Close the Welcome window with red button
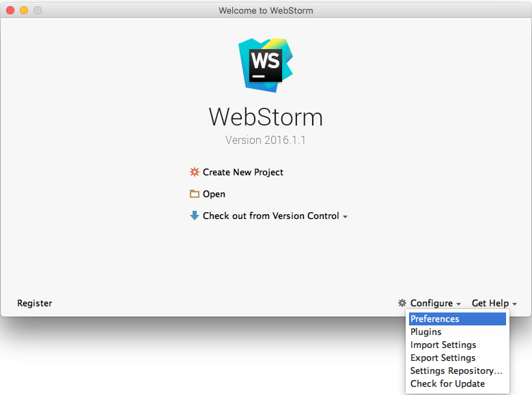Viewport: 532px width, 395px height. pyautogui.click(x=9, y=10)
